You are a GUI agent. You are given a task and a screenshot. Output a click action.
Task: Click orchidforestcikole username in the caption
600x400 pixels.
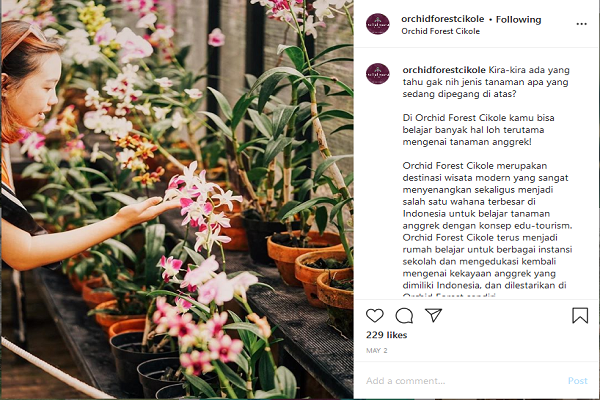(x=444, y=70)
